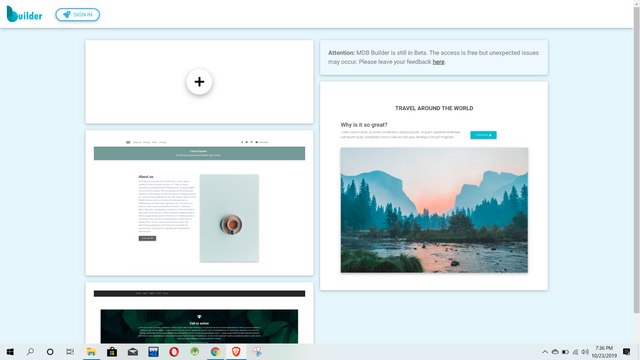The height and width of the screenshot is (360, 640).
Task: Open the Action Center notifications icon
Action: [x=627, y=352]
